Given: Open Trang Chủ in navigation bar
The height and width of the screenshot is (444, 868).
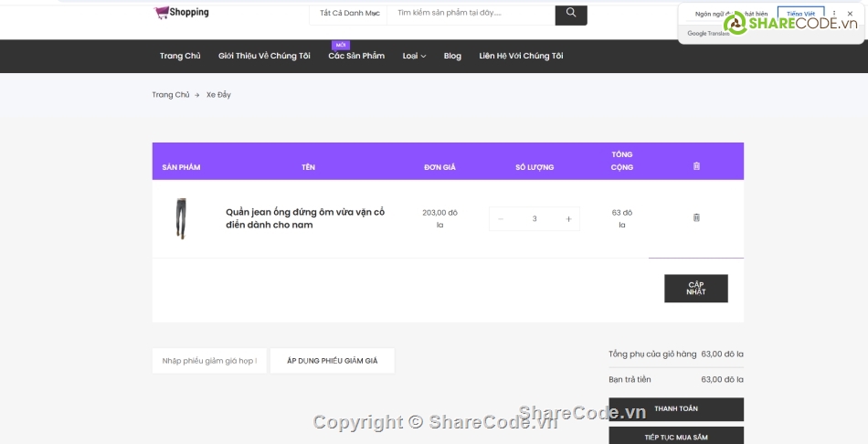Looking at the screenshot, I should (180, 56).
